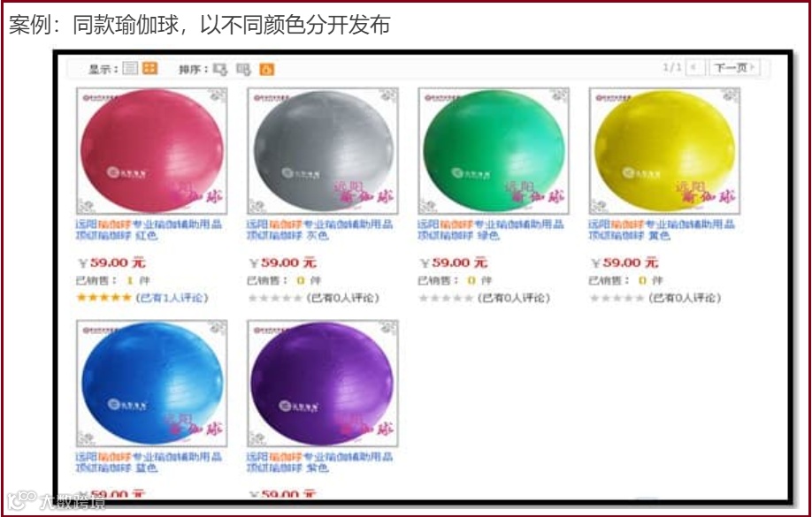This screenshot has width=812, height=517.
Task: Select the first sort order icon
Action: tap(220, 69)
